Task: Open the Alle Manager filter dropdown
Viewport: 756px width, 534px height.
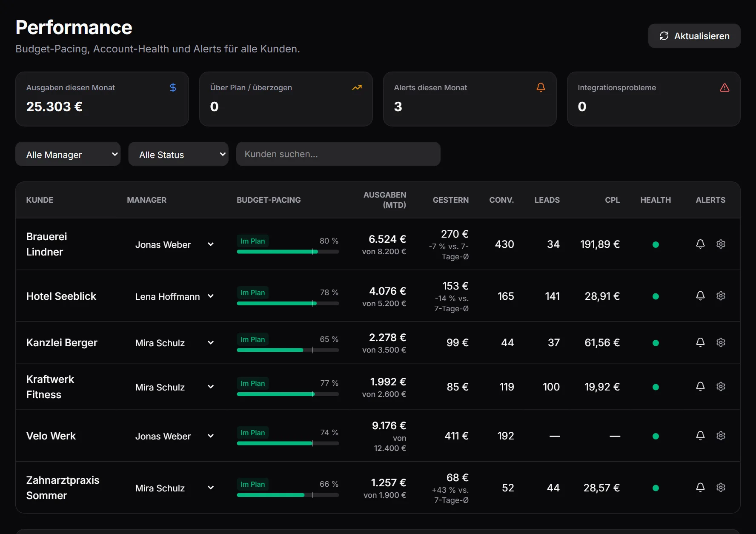Action: pyautogui.click(x=68, y=154)
